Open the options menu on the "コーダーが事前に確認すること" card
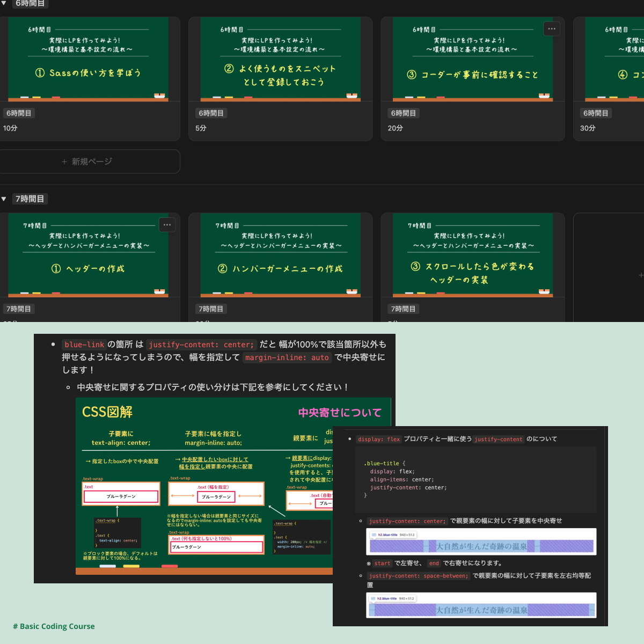This screenshot has height=644, width=644. (552, 28)
